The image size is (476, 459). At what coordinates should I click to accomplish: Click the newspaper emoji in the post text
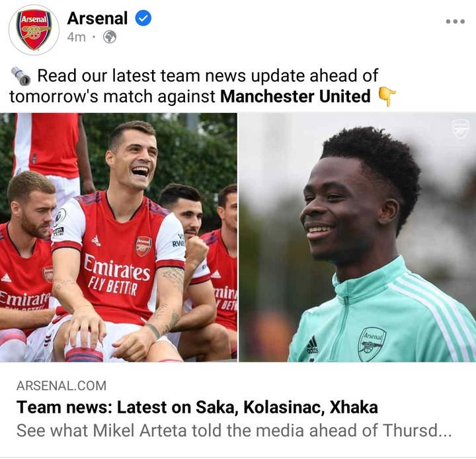pos(20,75)
